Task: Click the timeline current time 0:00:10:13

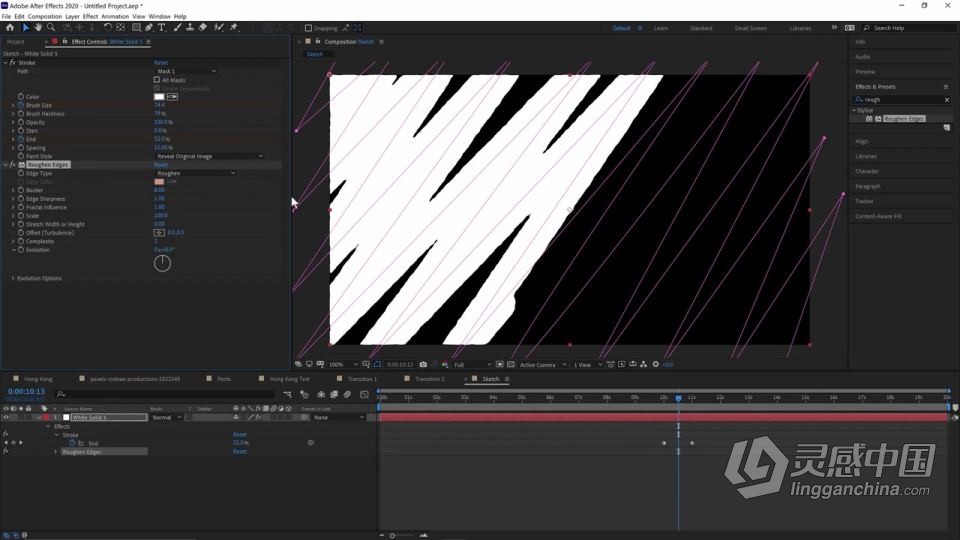Action: click(x=26, y=391)
